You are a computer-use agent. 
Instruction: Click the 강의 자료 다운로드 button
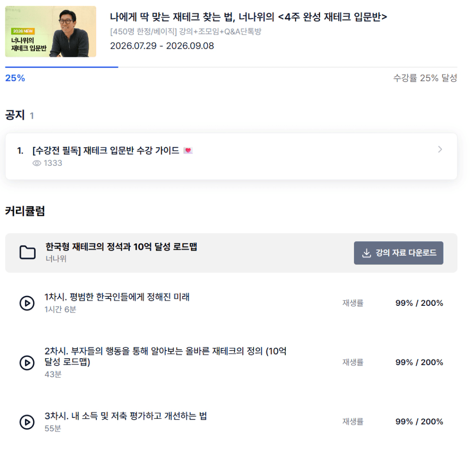(398, 253)
